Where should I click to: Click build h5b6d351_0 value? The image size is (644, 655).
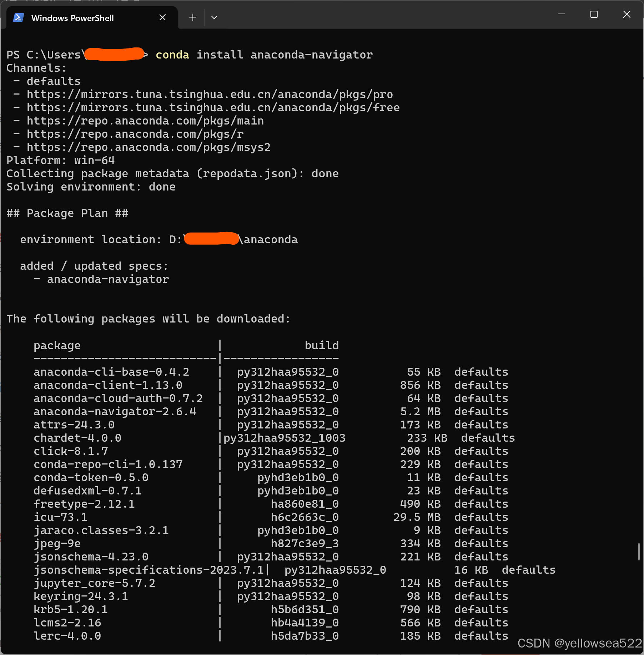click(305, 610)
